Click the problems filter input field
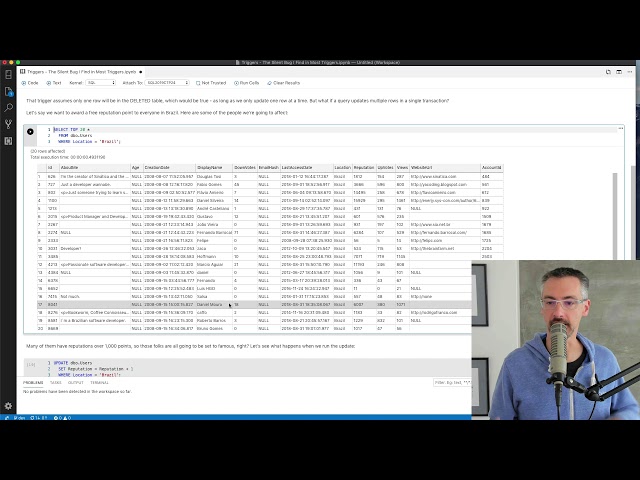Image resolution: width=640 pixels, height=480 pixels. coord(452,383)
